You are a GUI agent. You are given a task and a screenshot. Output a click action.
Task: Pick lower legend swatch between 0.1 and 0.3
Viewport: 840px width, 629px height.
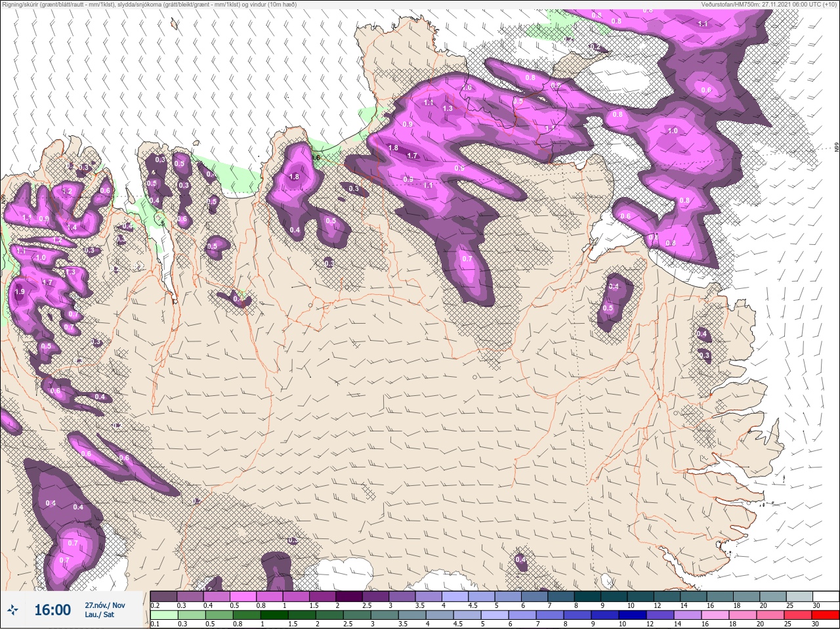pos(163,615)
